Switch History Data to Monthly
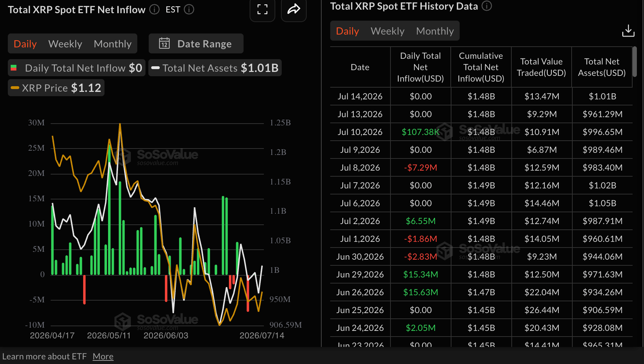The image size is (644, 364). pos(435,31)
